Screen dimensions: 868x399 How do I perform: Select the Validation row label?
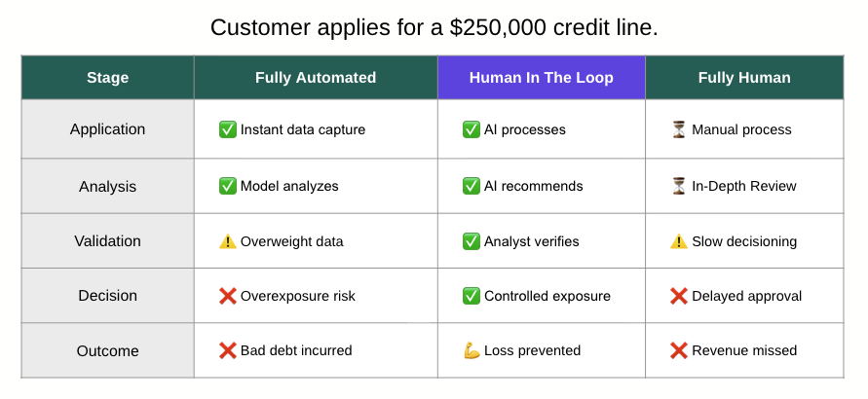pos(107,241)
